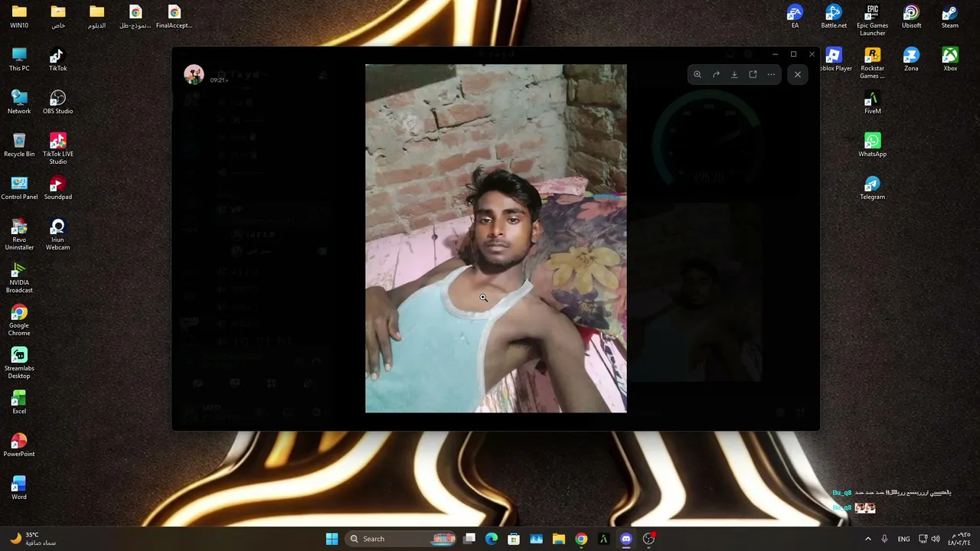Launch TikTok LIVE Studio shortcut

point(58,148)
